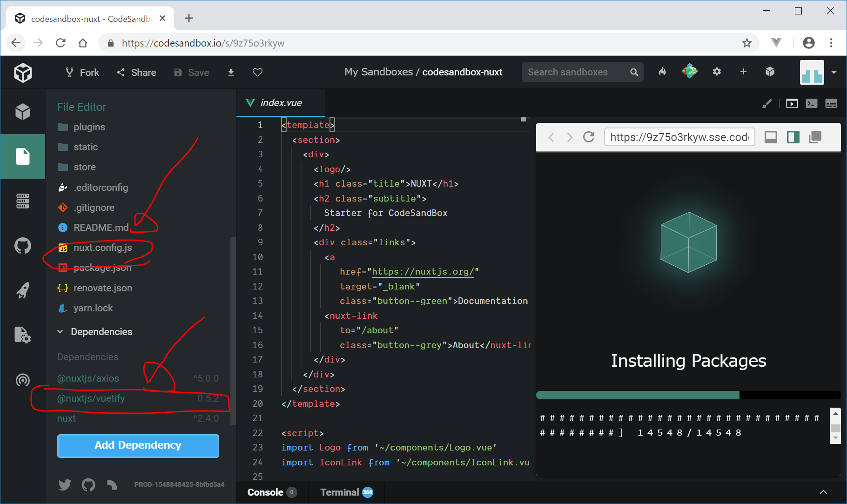
Task: Click prettify brush icon
Action: (x=767, y=103)
